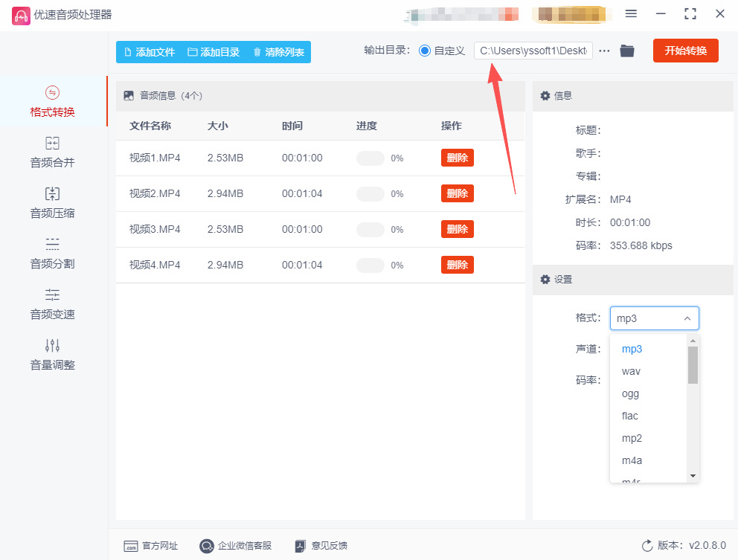
Task: Delete 视频4.MP4 from the list
Action: [457, 265]
